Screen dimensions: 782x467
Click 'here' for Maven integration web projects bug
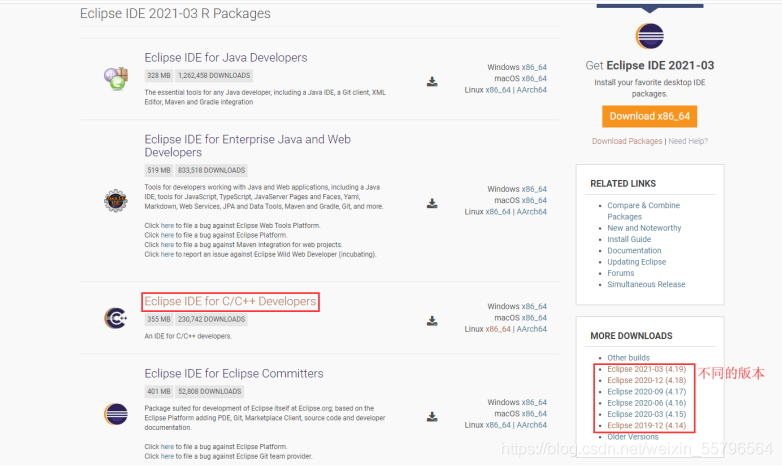167,245
